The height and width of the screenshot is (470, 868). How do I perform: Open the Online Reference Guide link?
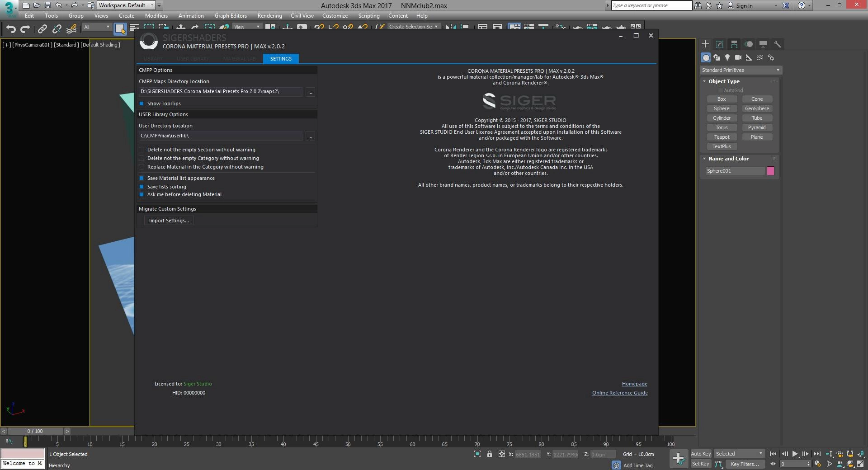(620, 393)
